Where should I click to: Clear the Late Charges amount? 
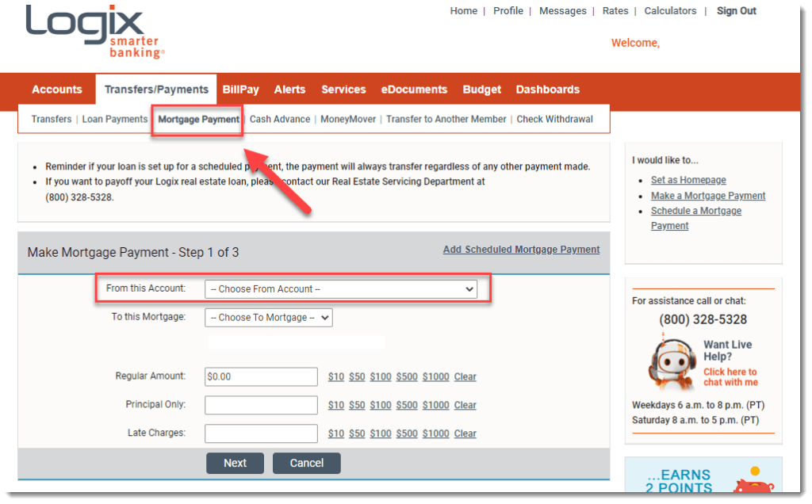point(465,433)
